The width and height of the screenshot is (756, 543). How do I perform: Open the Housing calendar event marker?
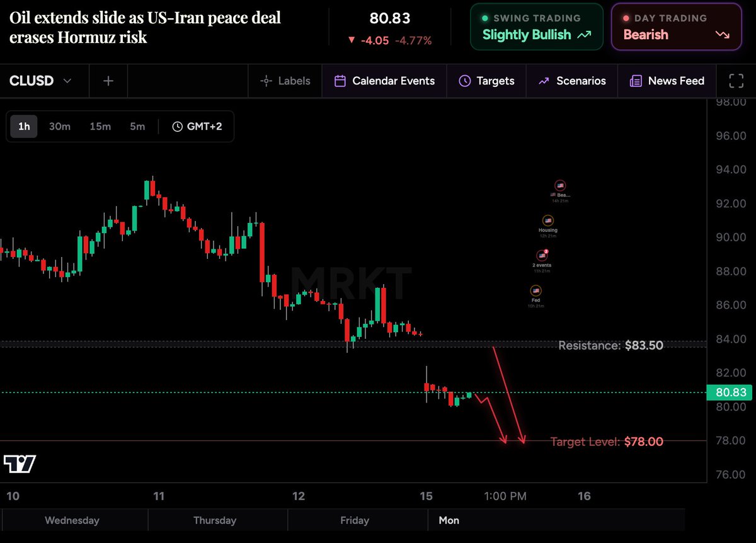point(548,221)
